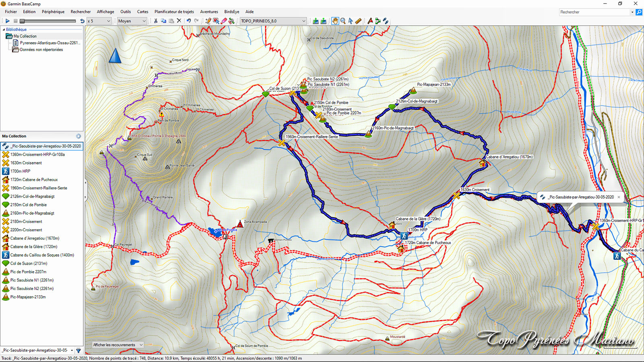Open the Affichage menu
The image size is (644, 362).
(105, 12)
